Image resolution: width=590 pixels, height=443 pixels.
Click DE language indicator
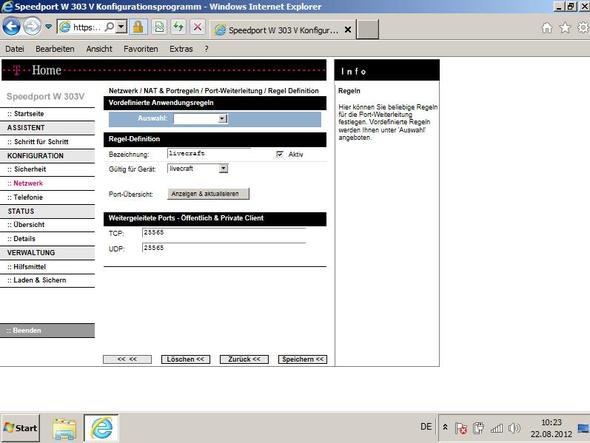coord(426,427)
